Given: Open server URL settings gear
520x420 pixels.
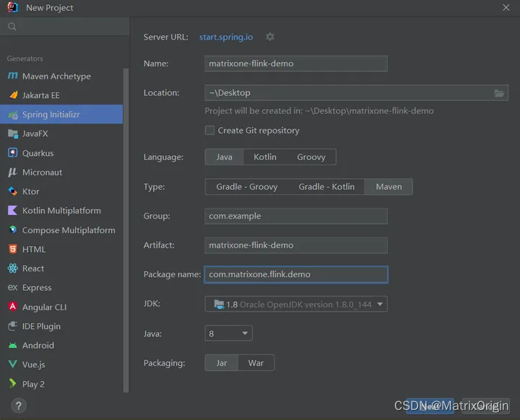Looking at the screenshot, I should tap(270, 37).
